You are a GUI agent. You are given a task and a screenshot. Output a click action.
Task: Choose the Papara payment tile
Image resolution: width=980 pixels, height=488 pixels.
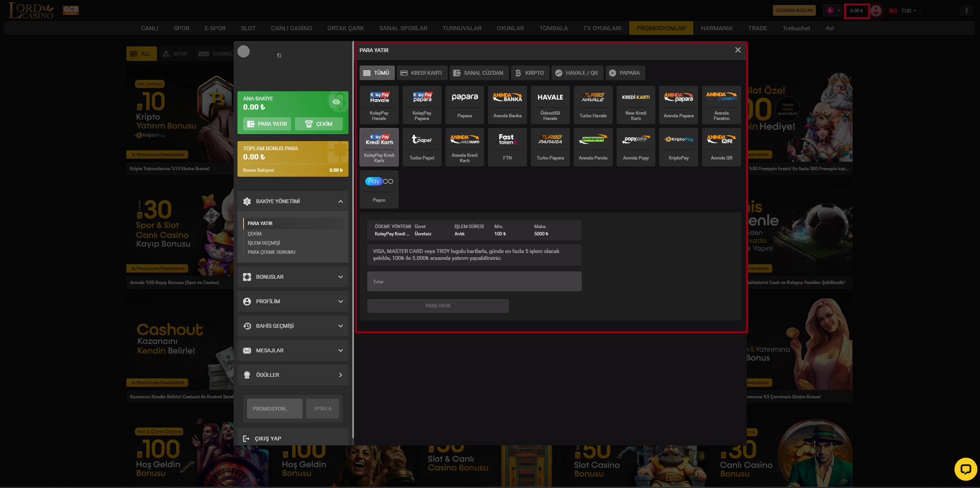pos(465,105)
